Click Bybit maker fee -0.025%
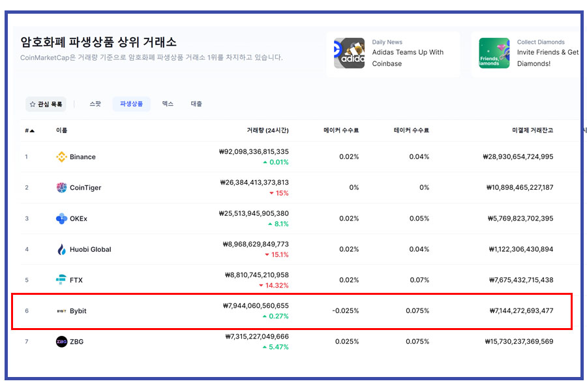Viewport: 587px width, 392px height. pyautogui.click(x=346, y=310)
